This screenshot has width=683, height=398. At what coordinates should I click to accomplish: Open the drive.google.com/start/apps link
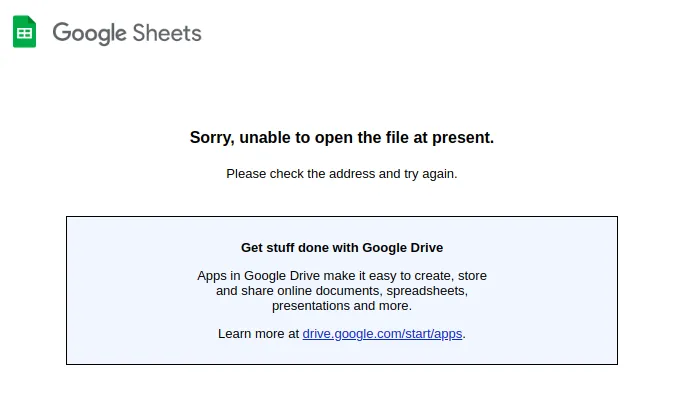tap(382, 334)
